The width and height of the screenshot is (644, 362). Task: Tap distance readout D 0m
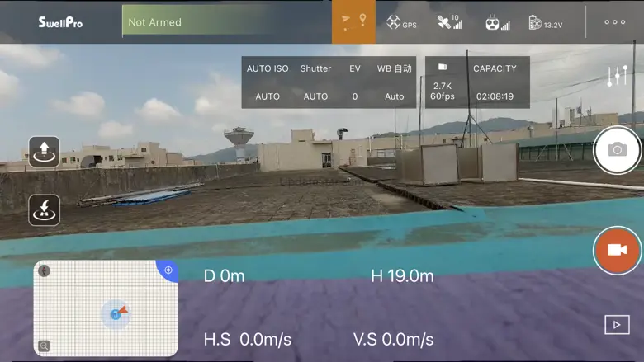click(224, 276)
